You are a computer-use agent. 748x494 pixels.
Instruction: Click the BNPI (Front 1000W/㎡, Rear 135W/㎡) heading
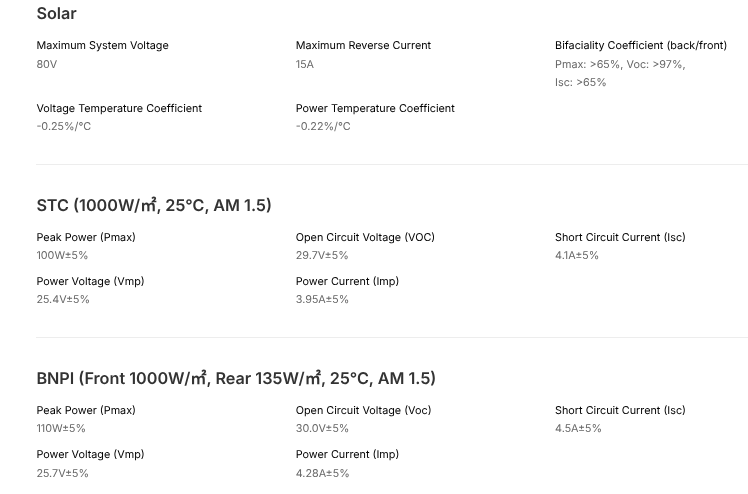click(236, 379)
